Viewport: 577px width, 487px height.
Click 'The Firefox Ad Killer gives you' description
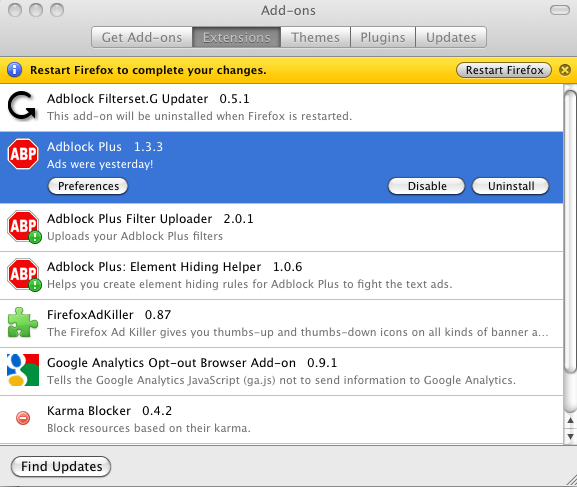point(298,332)
